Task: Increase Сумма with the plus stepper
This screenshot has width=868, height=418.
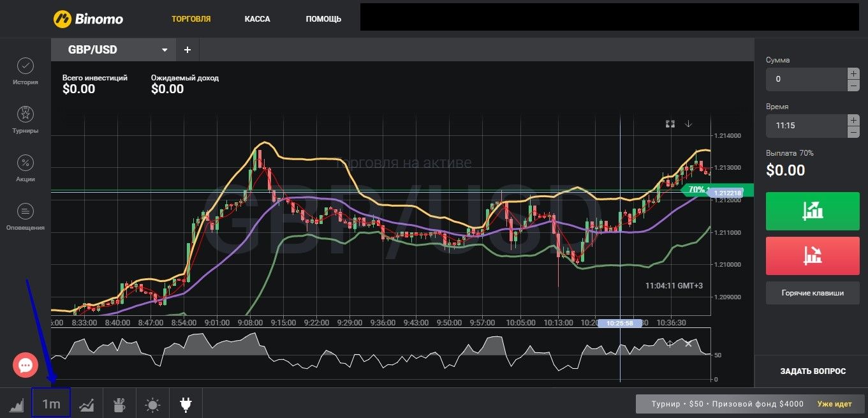Action: 853,73
